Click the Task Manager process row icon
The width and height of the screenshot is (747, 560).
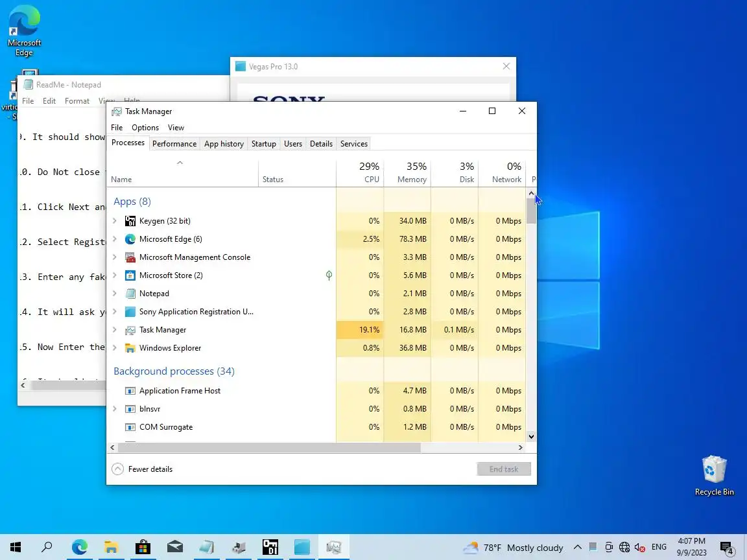130,330
